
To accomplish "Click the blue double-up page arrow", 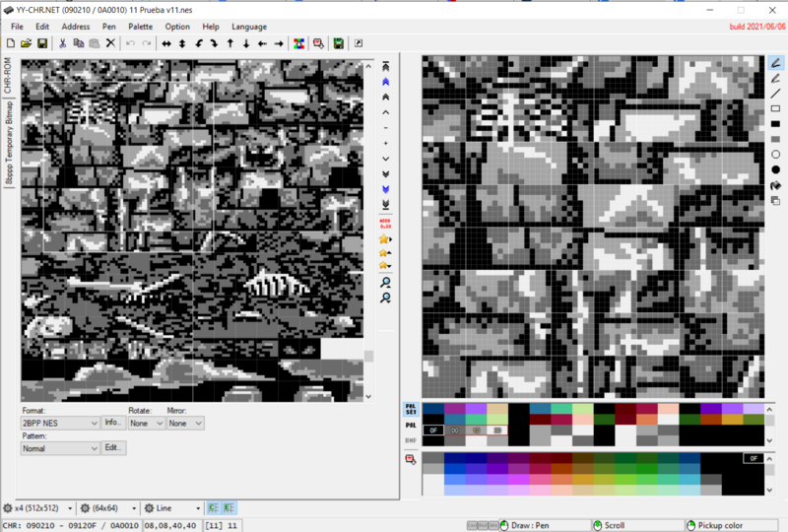I will point(385,82).
